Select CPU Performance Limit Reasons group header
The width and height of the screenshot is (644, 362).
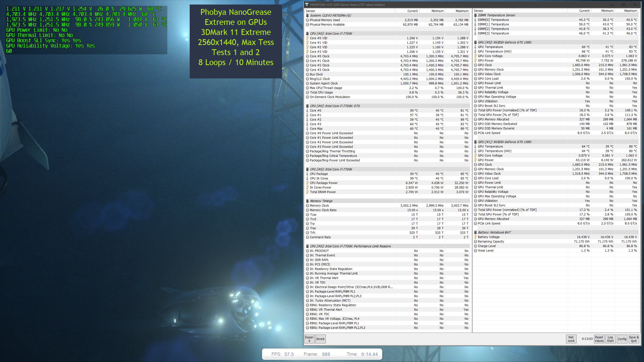[x=350, y=246]
